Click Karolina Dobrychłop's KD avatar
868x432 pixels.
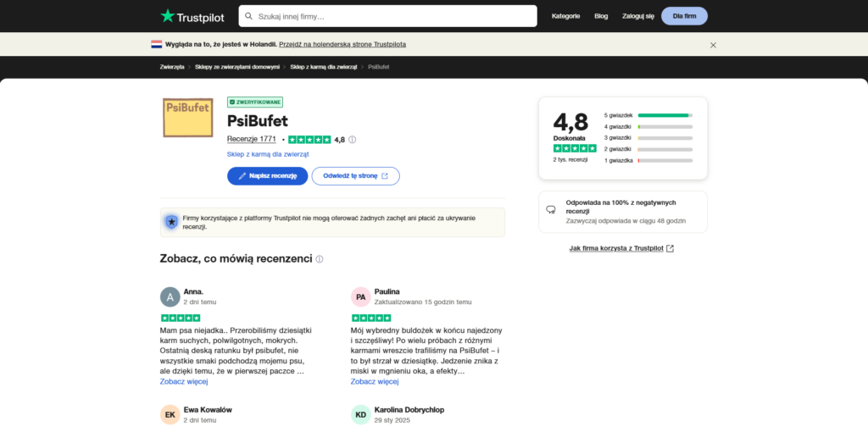click(x=361, y=414)
